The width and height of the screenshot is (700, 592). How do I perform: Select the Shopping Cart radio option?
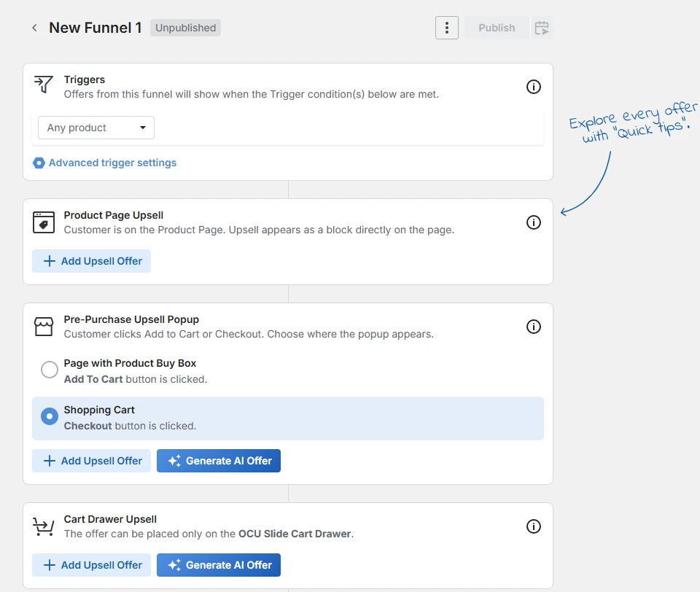point(50,416)
